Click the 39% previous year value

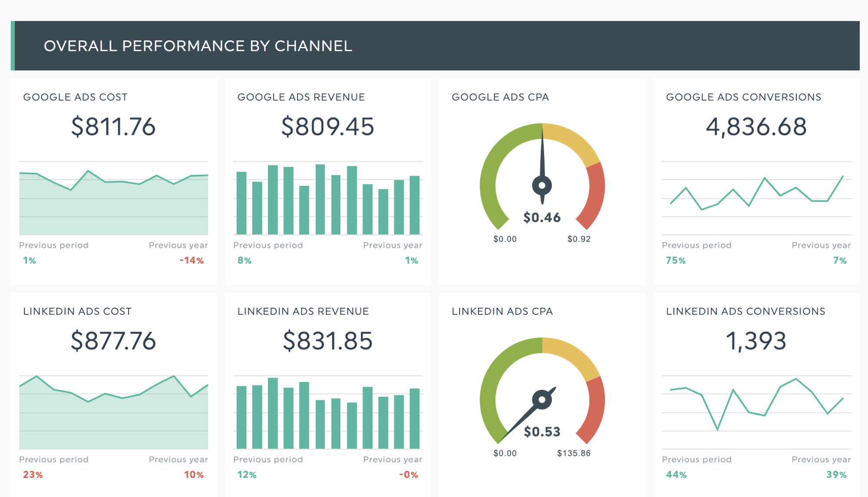click(x=836, y=474)
